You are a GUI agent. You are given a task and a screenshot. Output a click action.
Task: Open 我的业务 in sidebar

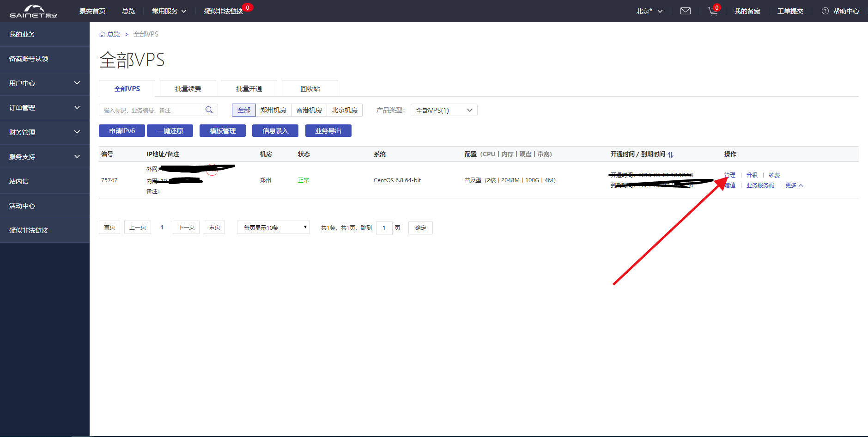[x=45, y=34]
